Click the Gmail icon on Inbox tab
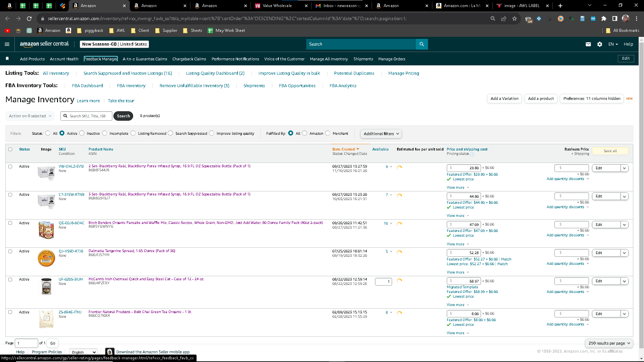This screenshot has height=362, width=644. 318,6
